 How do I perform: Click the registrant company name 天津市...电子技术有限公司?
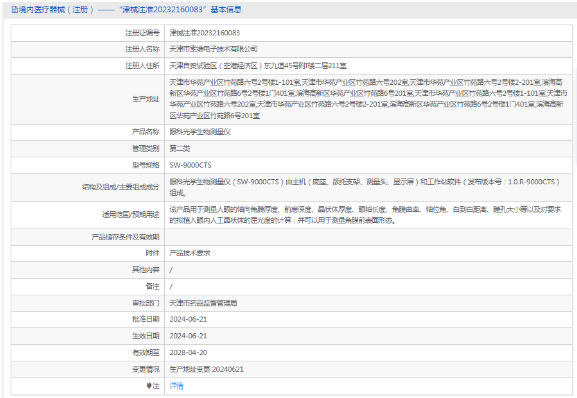213,49
